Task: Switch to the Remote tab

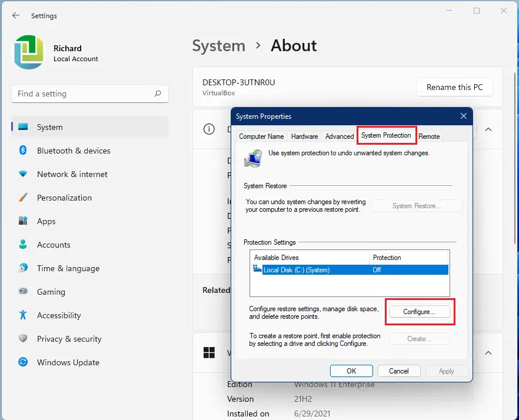Action: (x=429, y=136)
